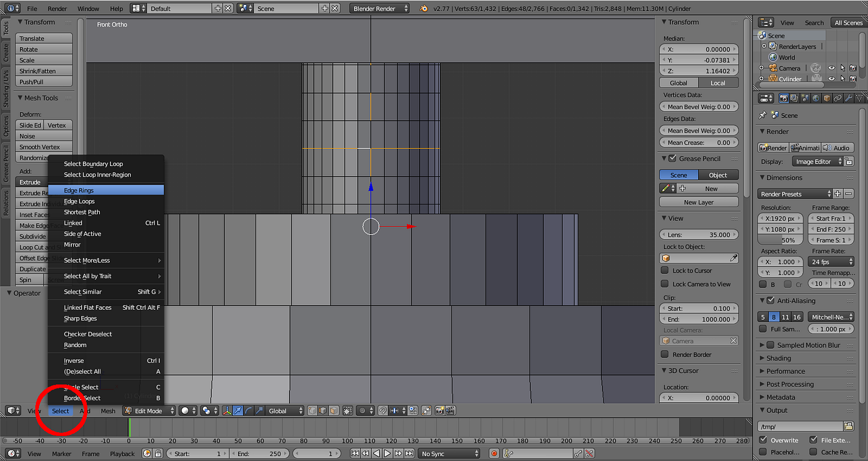Image resolution: width=868 pixels, height=461 pixels.
Task: Open the Edit Mode dropdown
Action: 149,411
